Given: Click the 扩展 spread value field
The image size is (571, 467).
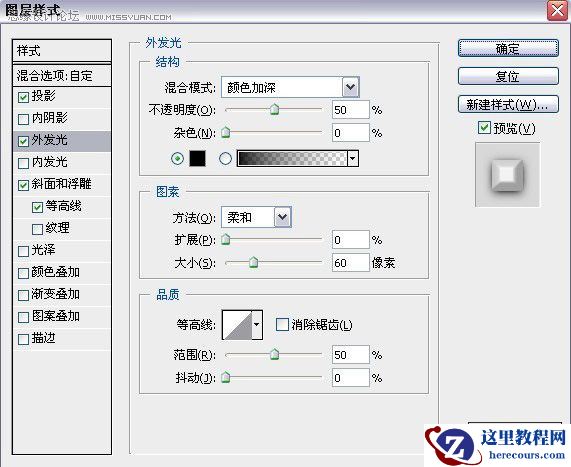Looking at the screenshot, I should point(351,240).
